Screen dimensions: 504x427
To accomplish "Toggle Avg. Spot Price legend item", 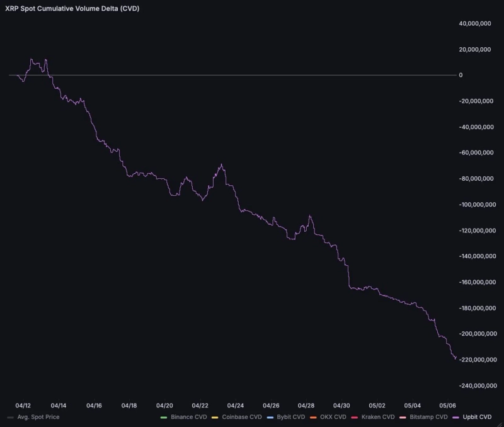I will point(38,417).
